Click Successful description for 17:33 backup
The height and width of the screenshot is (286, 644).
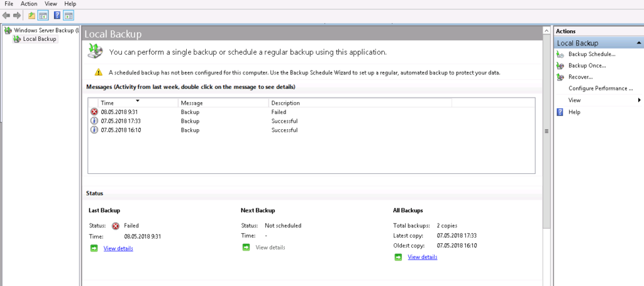[x=284, y=121]
